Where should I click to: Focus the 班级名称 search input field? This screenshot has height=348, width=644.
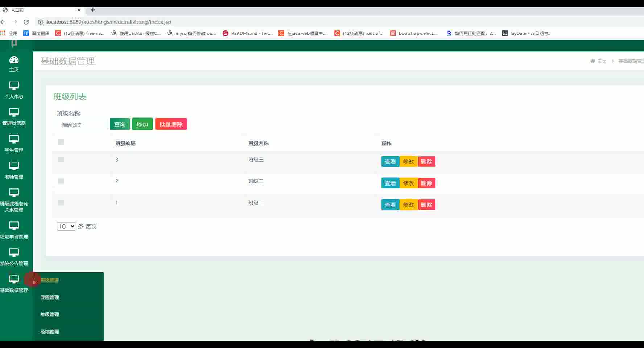click(x=82, y=125)
